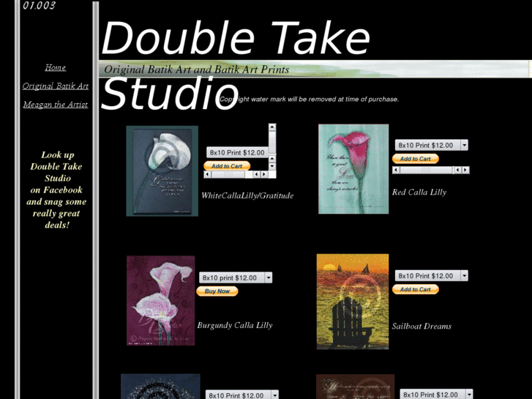Viewport: 532px width, 399px height.
Task: Open the Home link in sidebar
Action: (56, 67)
